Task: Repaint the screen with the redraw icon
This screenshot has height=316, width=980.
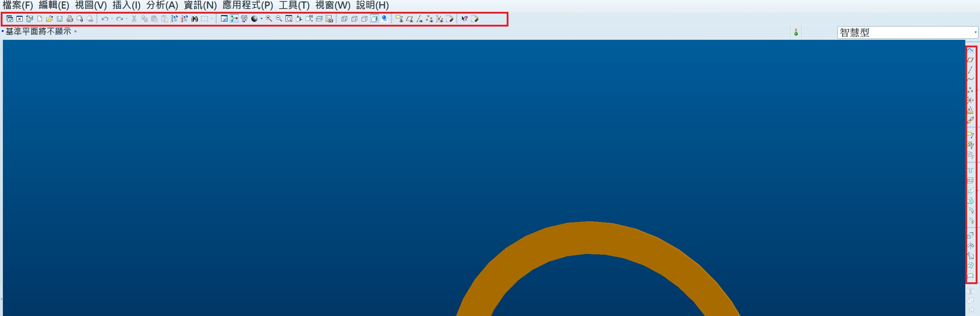Action: (224, 19)
